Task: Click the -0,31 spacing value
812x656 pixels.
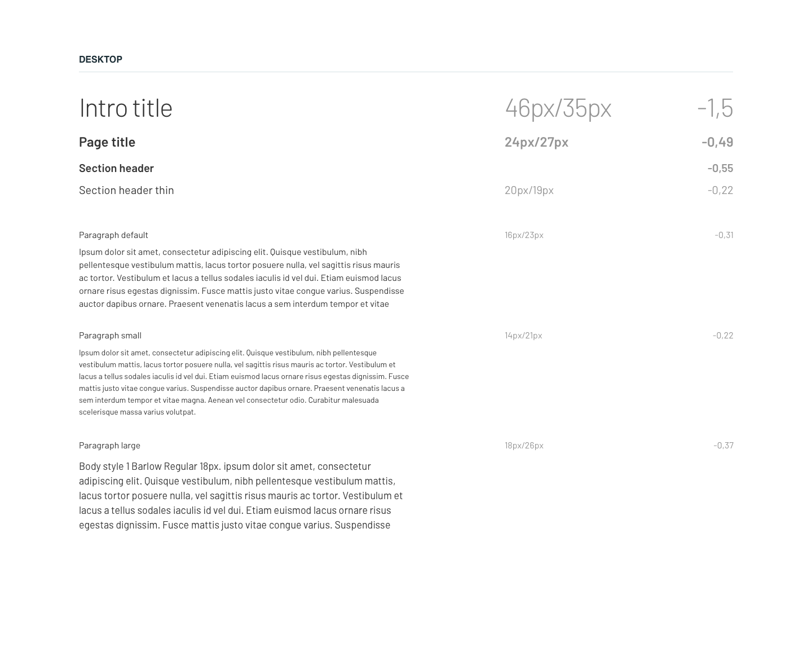Action: tap(724, 235)
